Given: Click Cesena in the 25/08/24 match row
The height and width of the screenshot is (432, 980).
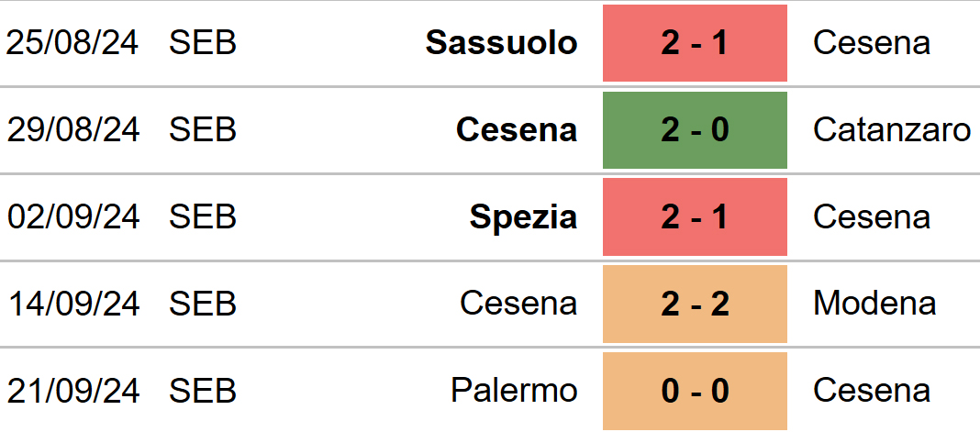Looking at the screenshot, I should 872,43.
